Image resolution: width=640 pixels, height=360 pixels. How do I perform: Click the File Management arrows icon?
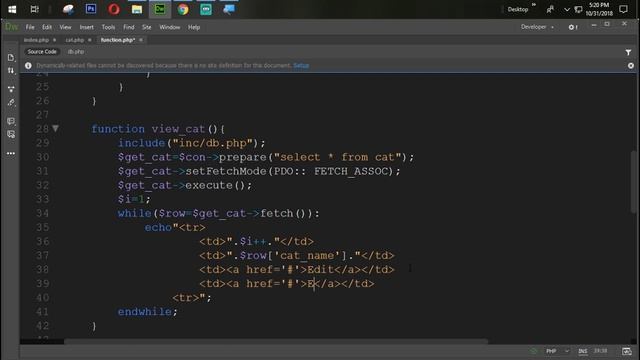[x=11, y=71]
